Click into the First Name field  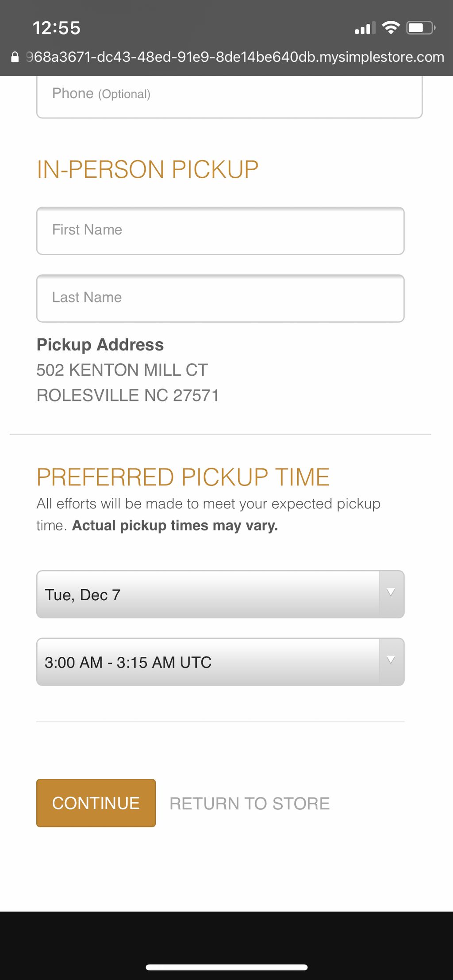tap(220, 231)
